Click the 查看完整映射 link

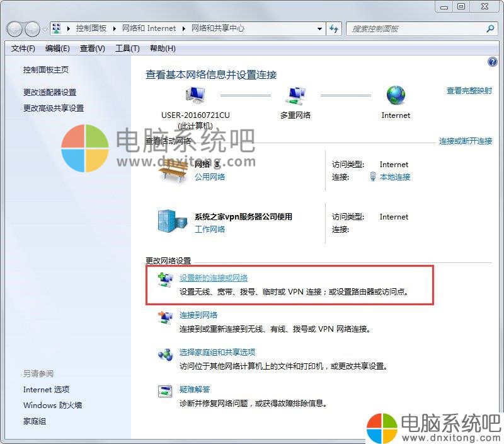point(469,91)
